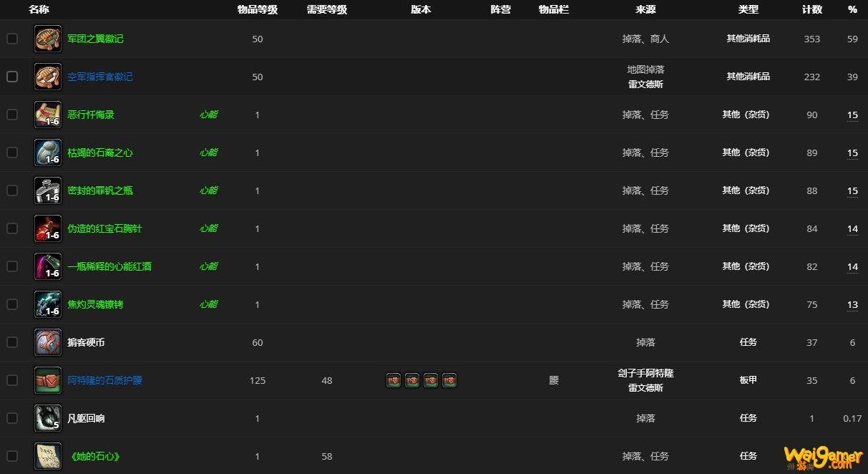The image size is (868, 474).
Task: Open the 密封的罪钒之瓶 item link
Action: (100, 190)
